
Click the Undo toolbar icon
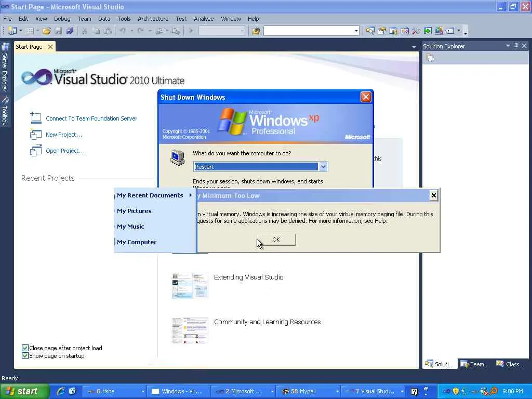[x=123, y=31]
